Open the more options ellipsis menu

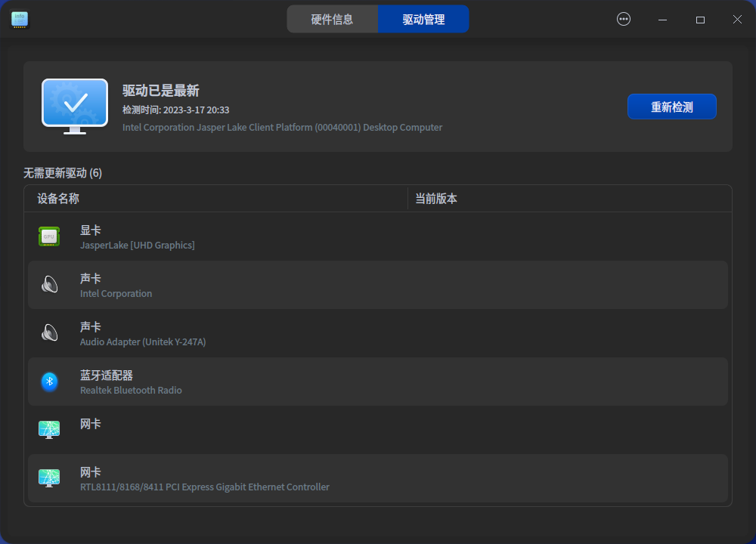(x=624, y=20)
